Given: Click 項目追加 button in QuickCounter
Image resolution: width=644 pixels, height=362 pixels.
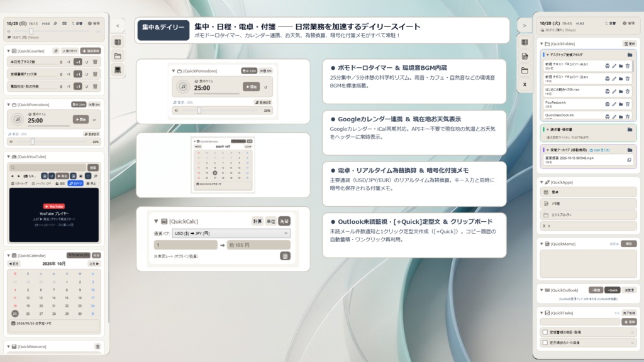Looking at the screenshot, I should coord(91,51).
